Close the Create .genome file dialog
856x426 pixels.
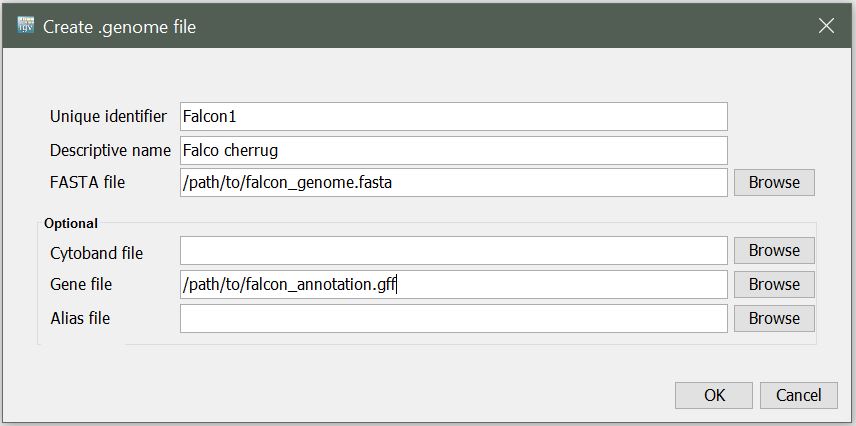[826, 26]
